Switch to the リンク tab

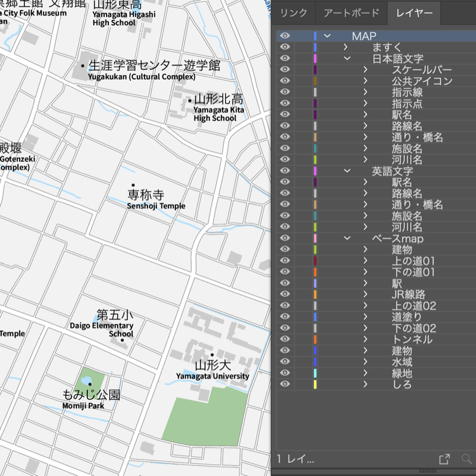[294, 12]
